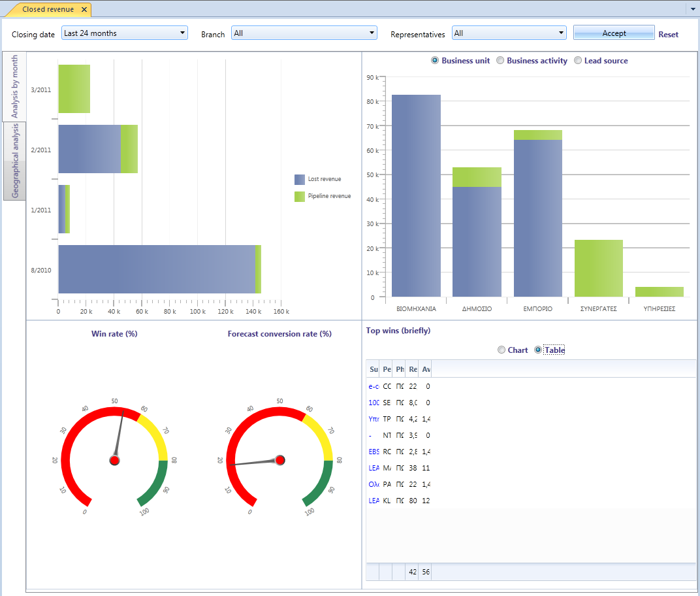Image resolution: width=700 pixels, height=596 pixels.
Task: Click the Win rate gauge needle hub
Action: (x=115, y=460)
